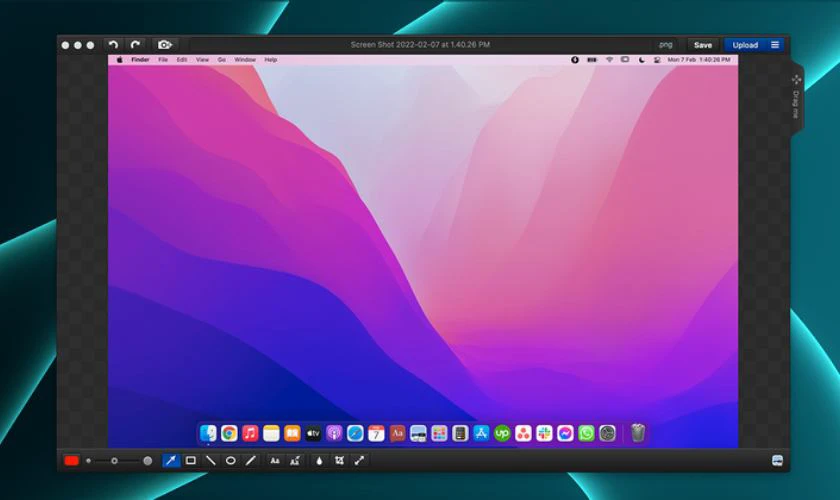Click the large dot at thickness slider end
The width and height of the screenshot is (840, 500).
point(148,461)
